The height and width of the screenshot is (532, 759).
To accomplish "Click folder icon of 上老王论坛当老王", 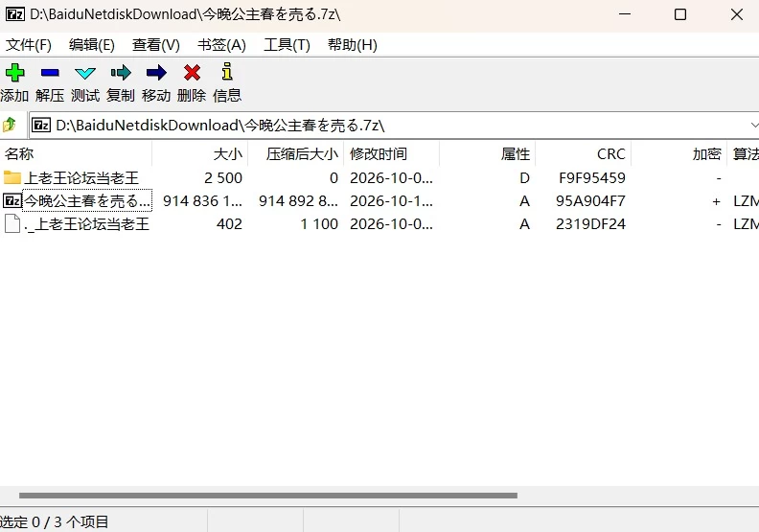I will 12,177.
